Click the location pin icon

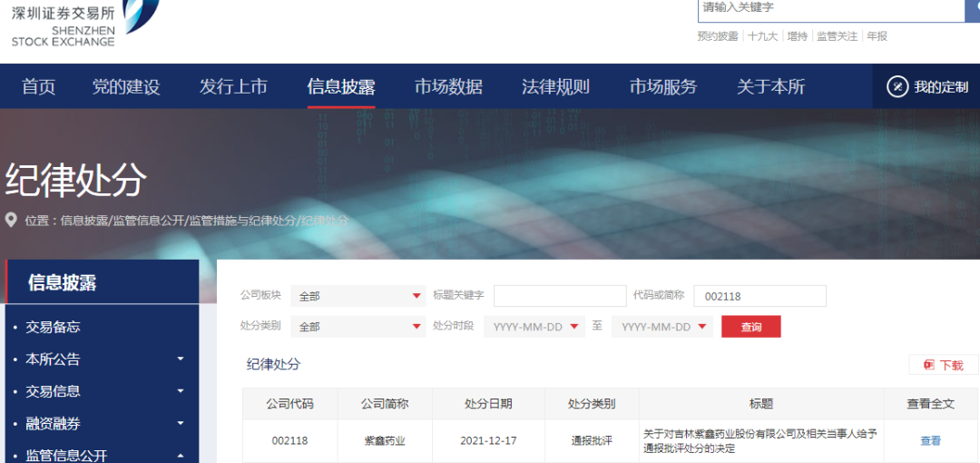coord(12,221)
